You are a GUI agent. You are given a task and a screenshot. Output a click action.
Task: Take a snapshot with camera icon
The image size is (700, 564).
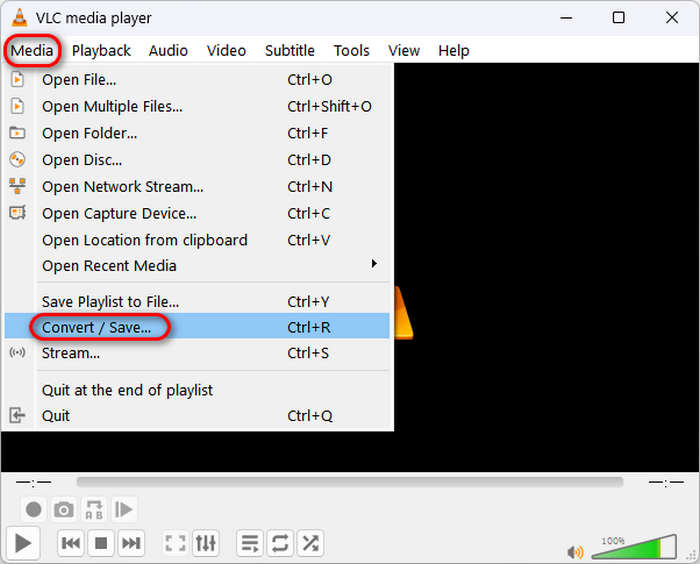(x=64, y=509)
